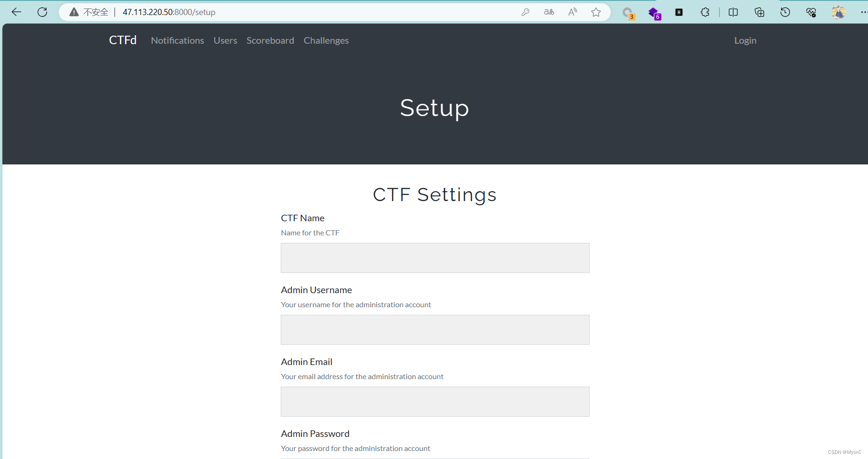Viewport: 868px width, 459px height.
Task: Open the extension with orange 3 badge
Action: (628, 13)
